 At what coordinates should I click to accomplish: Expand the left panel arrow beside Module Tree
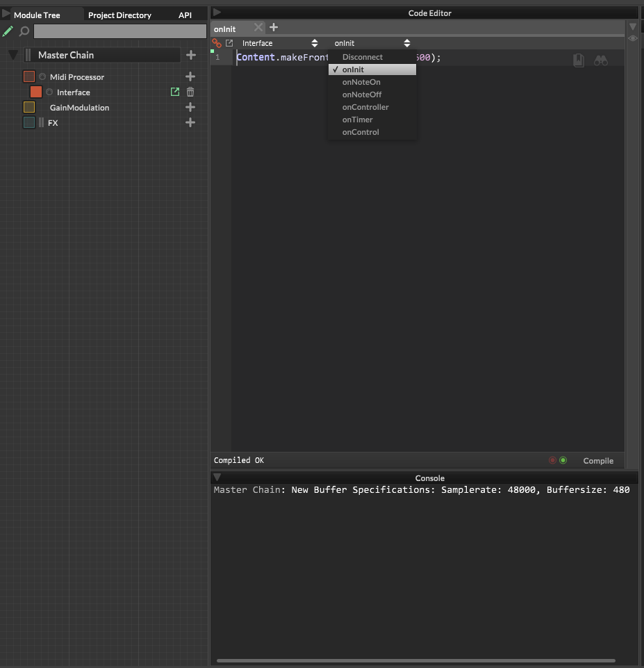coord(6,13)
